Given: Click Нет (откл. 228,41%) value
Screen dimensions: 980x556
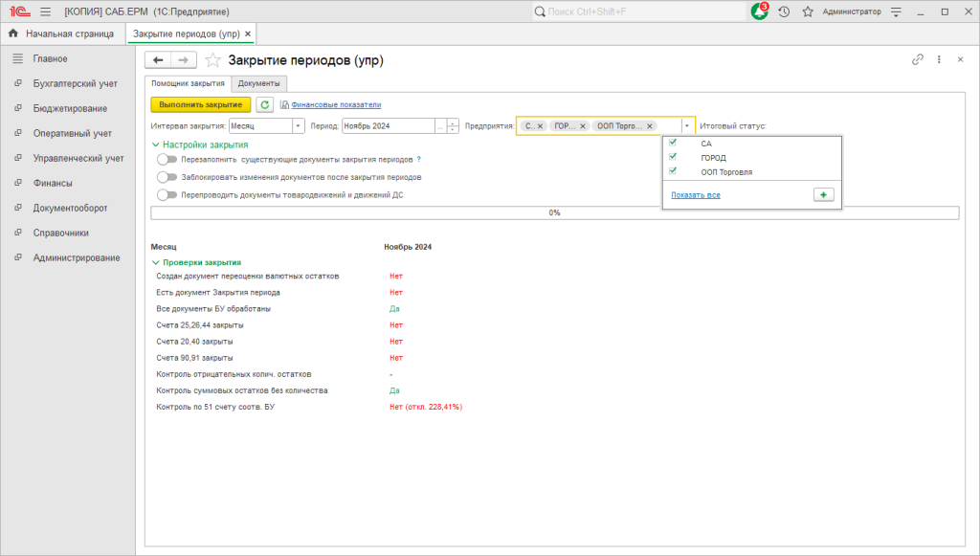Looking at the screenshot, I should pyautogui.click(x=426, y=407).
